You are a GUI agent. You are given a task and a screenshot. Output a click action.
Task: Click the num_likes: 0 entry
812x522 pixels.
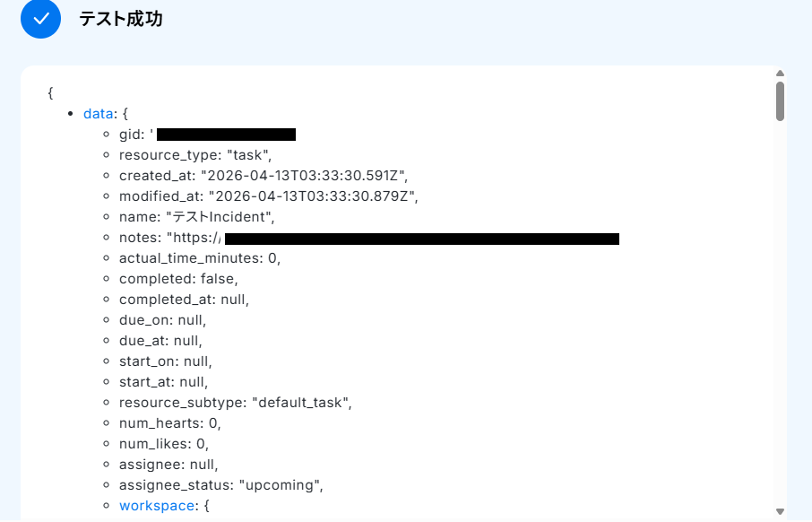tap(163, 444)
